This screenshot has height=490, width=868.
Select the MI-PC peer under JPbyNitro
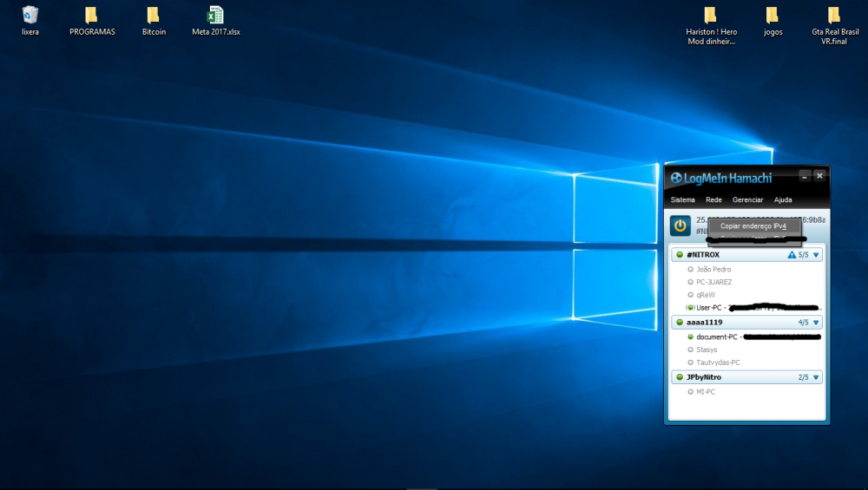point(706,392)
